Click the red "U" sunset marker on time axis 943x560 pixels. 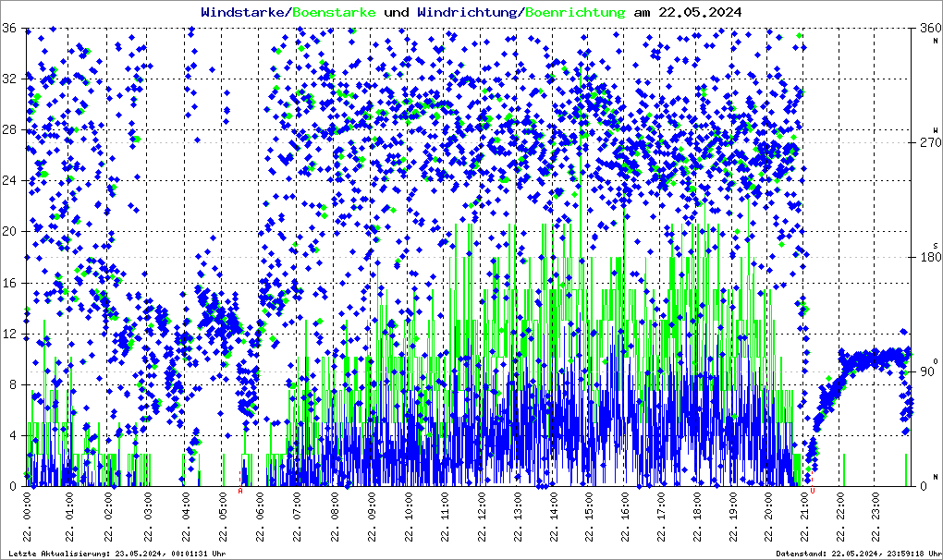point(813,492)
